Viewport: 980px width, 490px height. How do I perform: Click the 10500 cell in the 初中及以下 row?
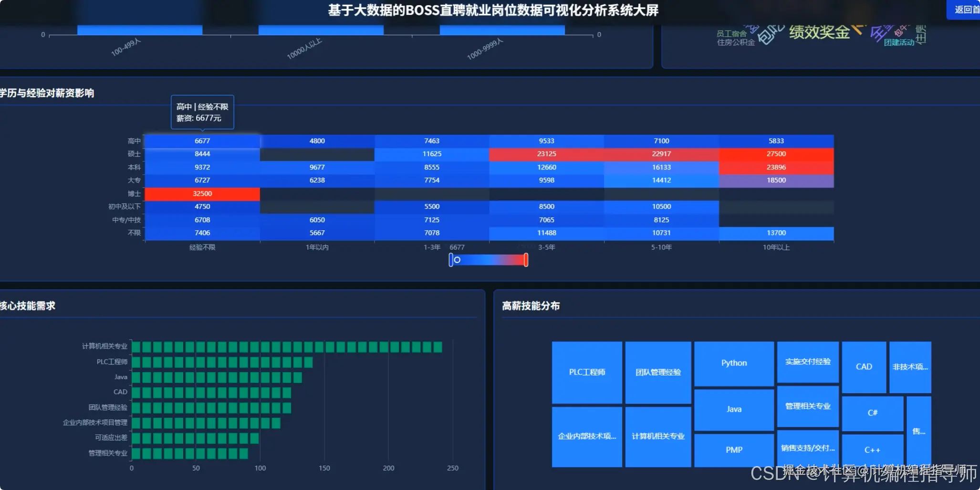(x=661, y=206)
